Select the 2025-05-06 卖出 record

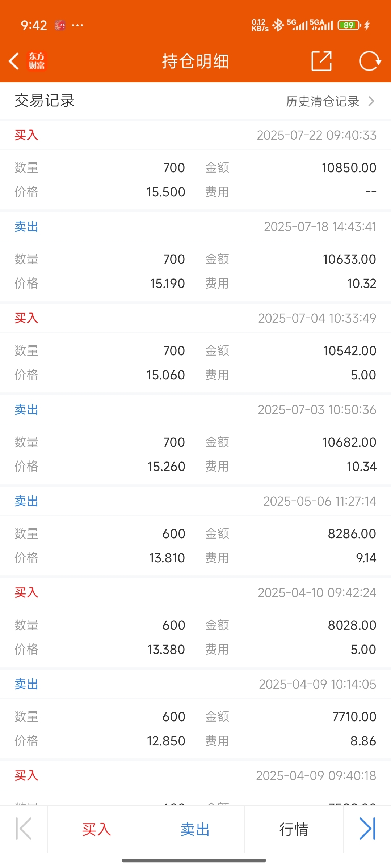(x=195, y=531)
